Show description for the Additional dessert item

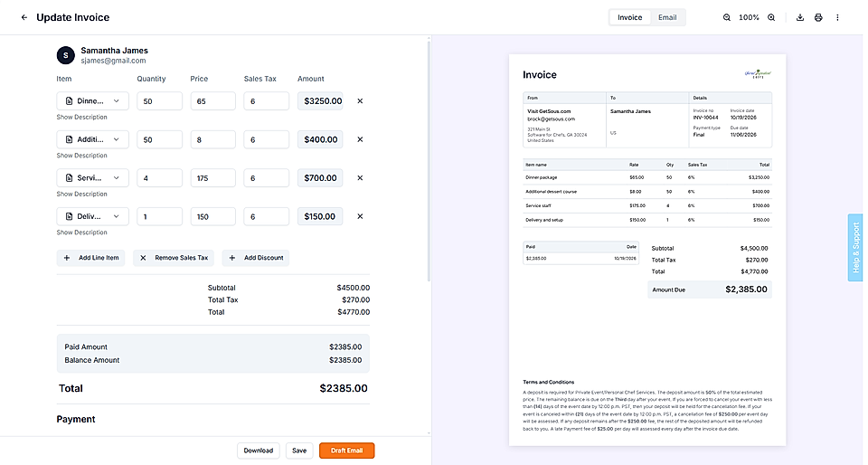(x=82, y=156)
